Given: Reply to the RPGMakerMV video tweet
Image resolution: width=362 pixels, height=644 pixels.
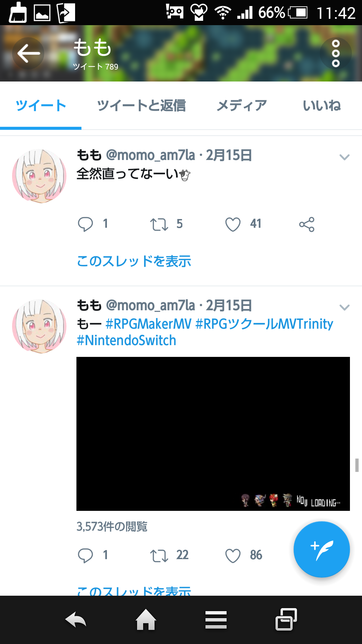Looking at the screenshot, I should [x=85, y=555].
